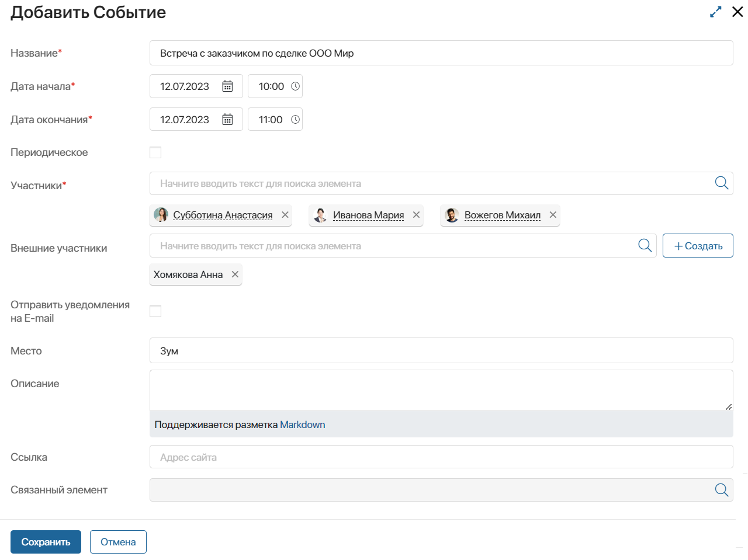Open the Markdown link
748x560 pixels.
pyautogui.click(x=302, y=425)
